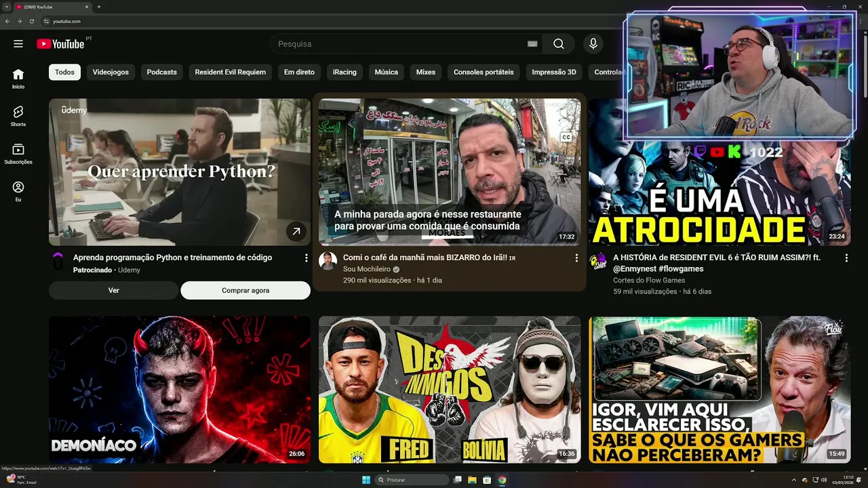Screen dimensions: 868x488
Task: Select the Mixes filter chip
Action: click(x=426, y=73)
